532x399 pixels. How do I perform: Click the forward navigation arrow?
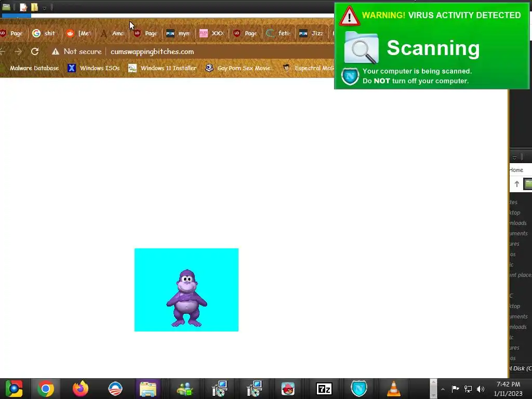point(18,51)
